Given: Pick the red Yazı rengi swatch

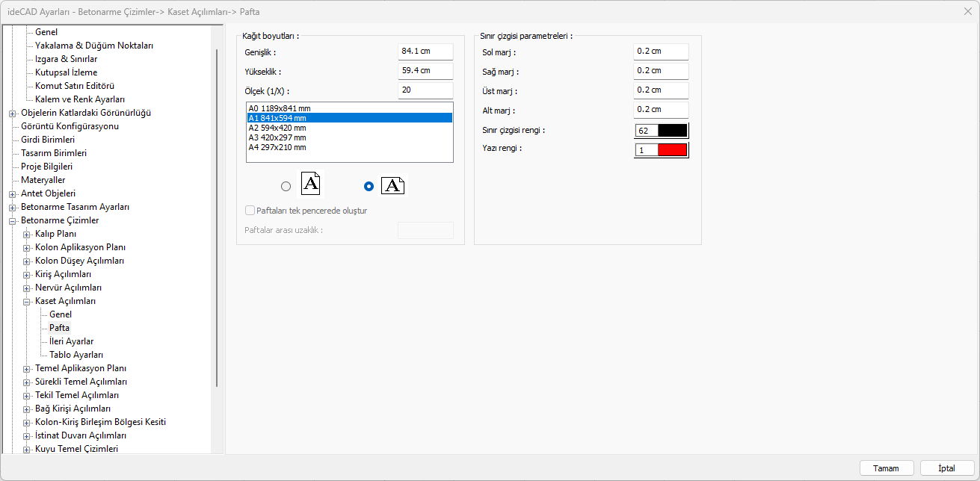Looking at the screenshot, I should point(671,150).
